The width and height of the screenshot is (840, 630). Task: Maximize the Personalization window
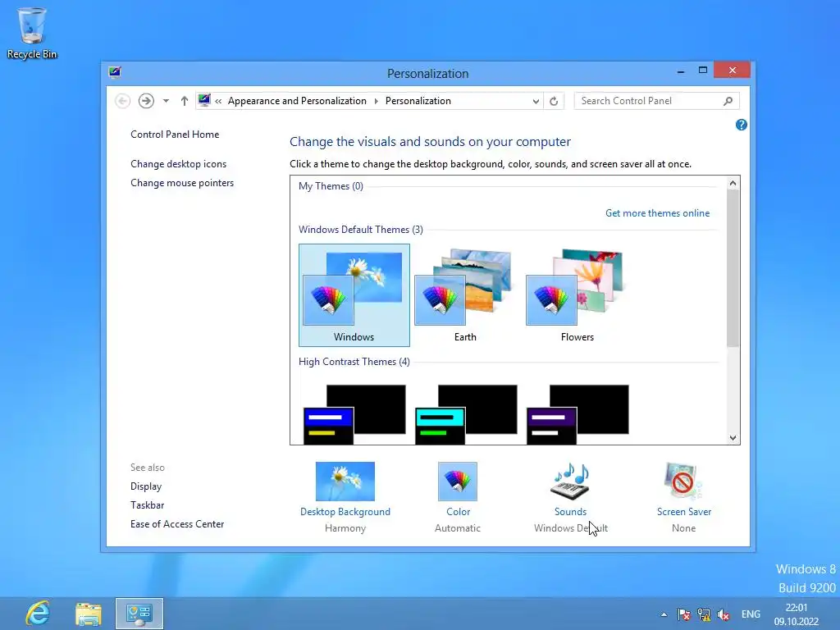click(x=703, y=71)
